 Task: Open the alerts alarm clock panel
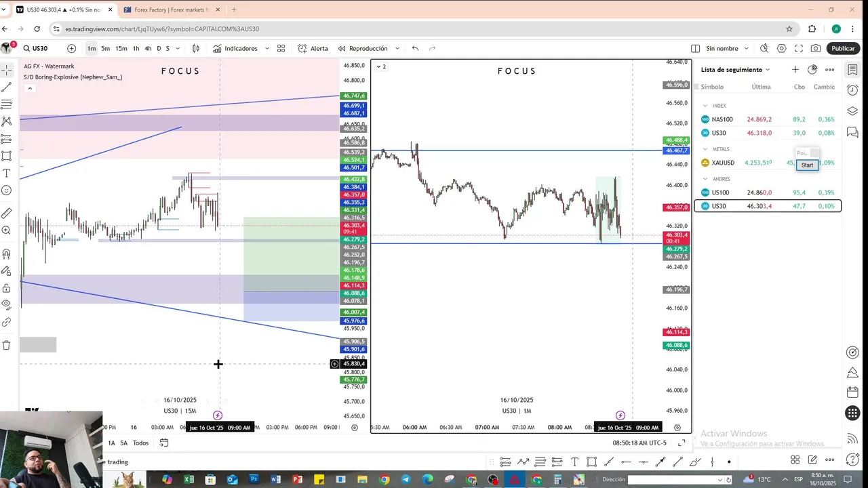[853, 90]
